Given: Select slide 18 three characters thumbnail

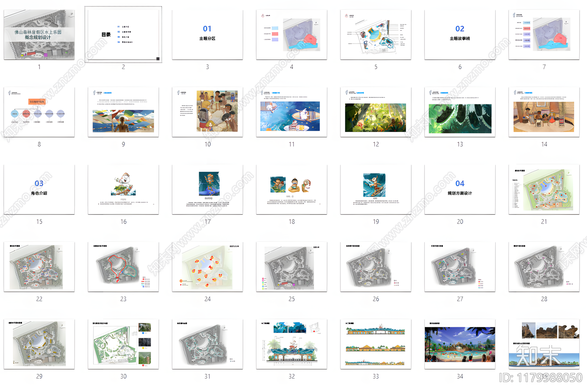Looking at the screenshot, I should tap(292, 189).
